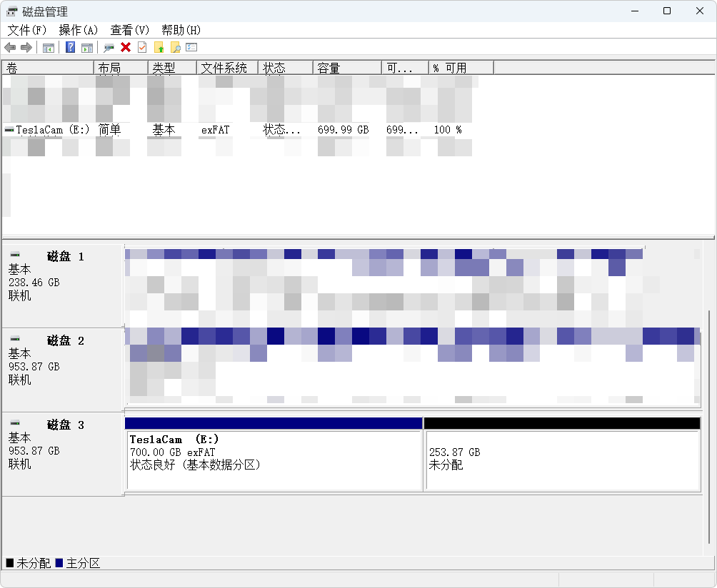Image resolution: width=717 pixels, height=588 pixels.
Task: Click 953.87 GB under 磁盘 2
Action: tap(34, 366)
